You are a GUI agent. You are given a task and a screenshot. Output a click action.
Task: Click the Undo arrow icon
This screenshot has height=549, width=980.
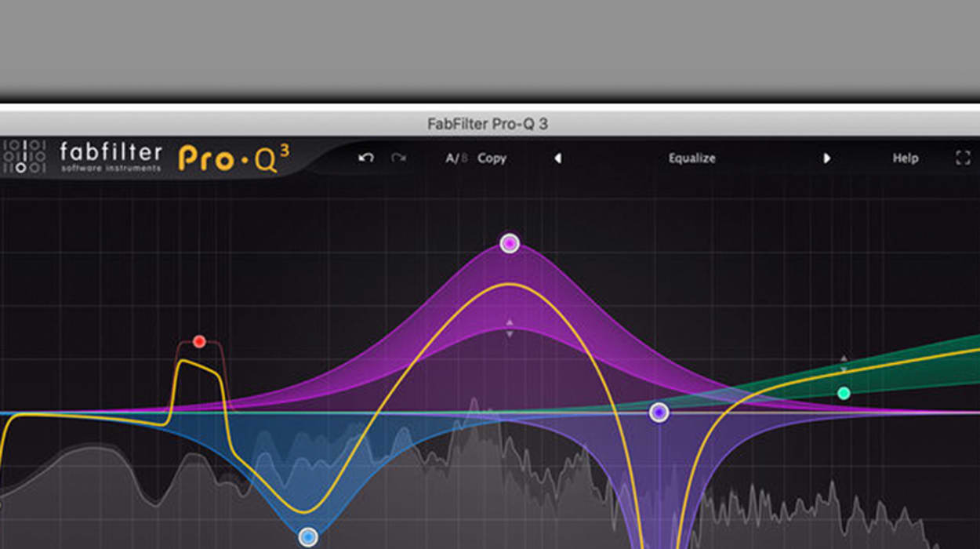point(365,158)
